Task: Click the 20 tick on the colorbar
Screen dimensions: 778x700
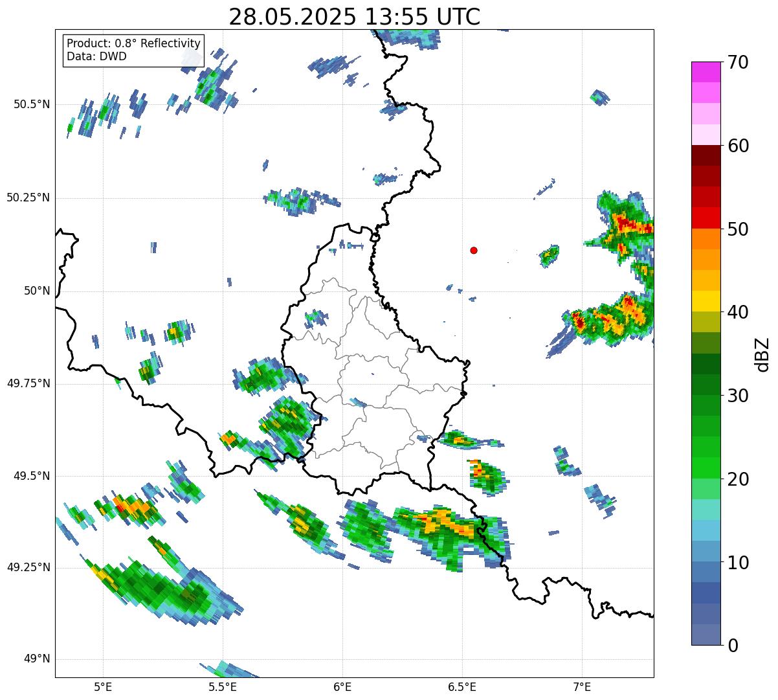Action: pos(738,479)
